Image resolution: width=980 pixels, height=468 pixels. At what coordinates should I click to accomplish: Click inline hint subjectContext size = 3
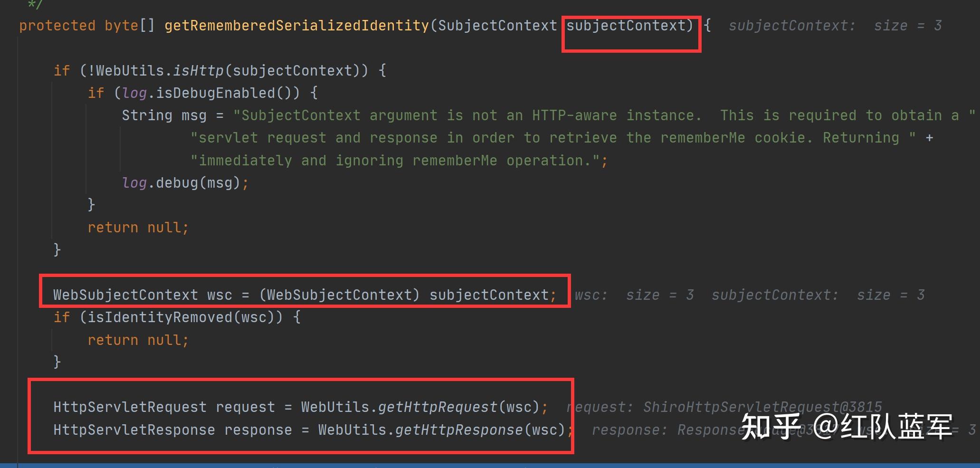click(835, 26)
